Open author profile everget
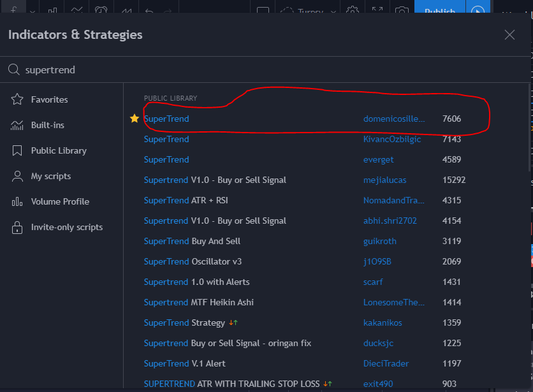Image resolution: width=533 pixels, height=392 pixels. [x=378, y=159]
